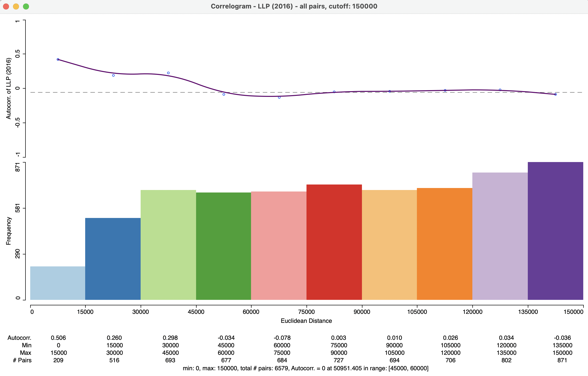The height and width of the screenshot is (376, 588).
Task: Click the red 75000-90000 histogram bar
Action: 334,242
